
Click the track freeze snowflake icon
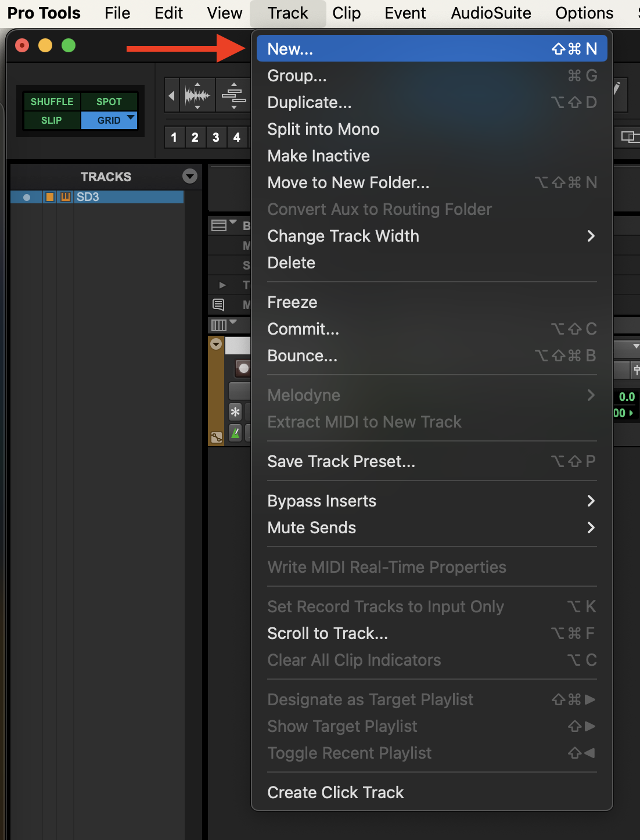[235, 412]
